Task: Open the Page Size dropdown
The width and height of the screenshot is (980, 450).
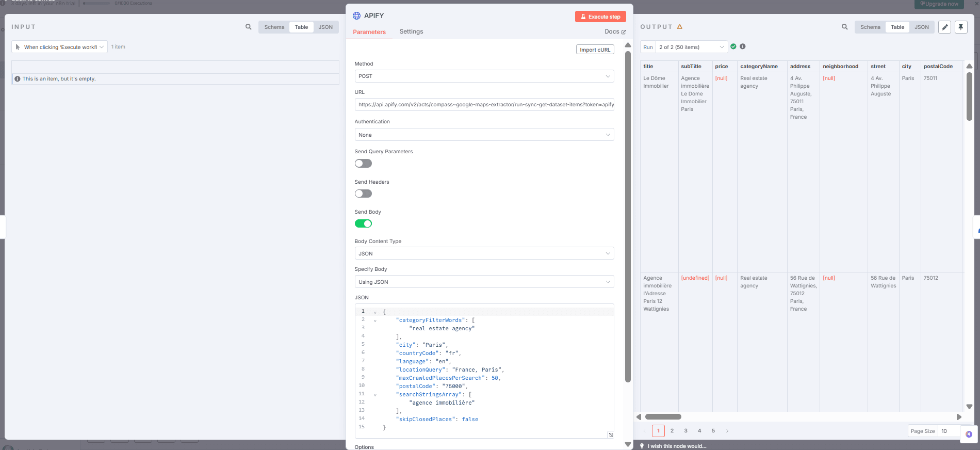Action: pos(949,431)
